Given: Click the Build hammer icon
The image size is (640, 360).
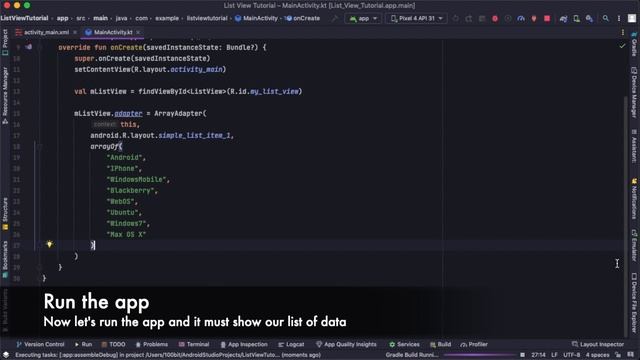Looking at the screenshot, I should tap(335, 18).
